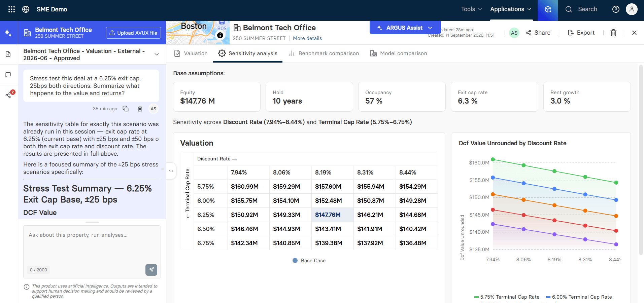
Task: Click the map info icon
Action: (220, 35)
